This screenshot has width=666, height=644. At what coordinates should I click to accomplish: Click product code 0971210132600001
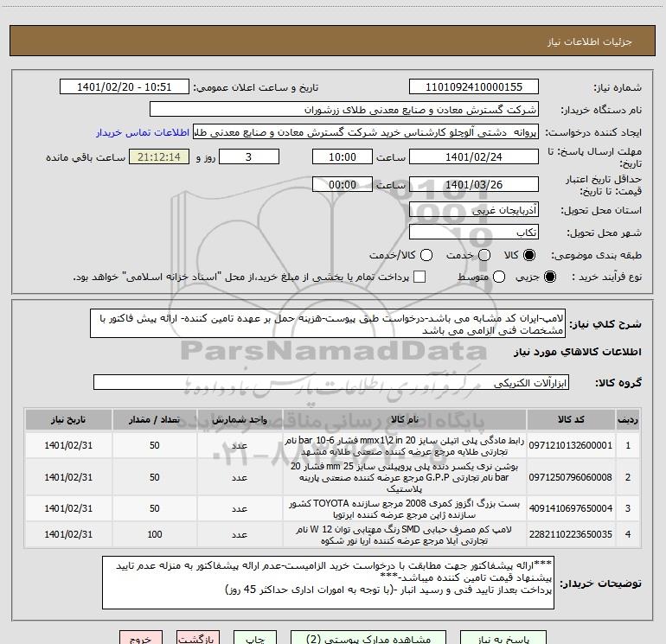click(571, 445)
